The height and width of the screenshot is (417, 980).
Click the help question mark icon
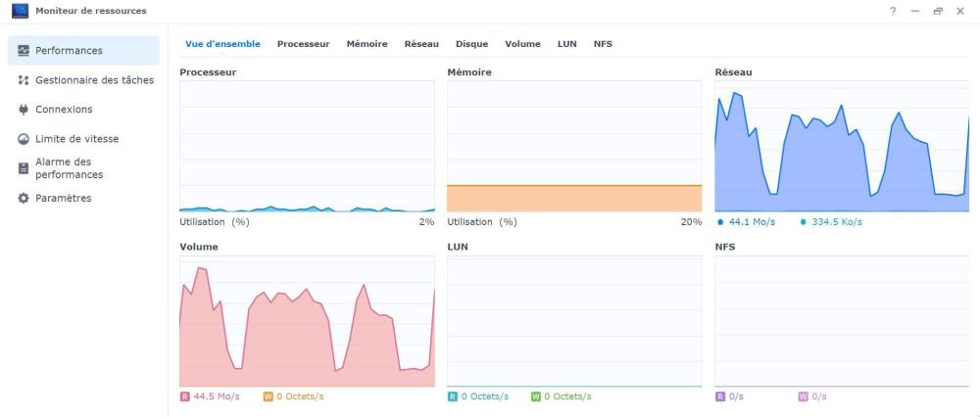pyautogui.click(x=893, y=11)
